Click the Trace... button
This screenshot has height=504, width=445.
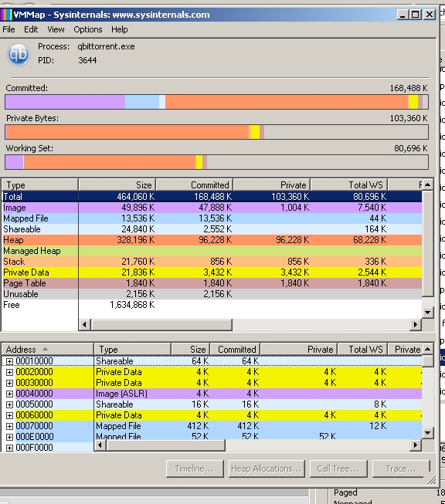[x=401, y=468]
